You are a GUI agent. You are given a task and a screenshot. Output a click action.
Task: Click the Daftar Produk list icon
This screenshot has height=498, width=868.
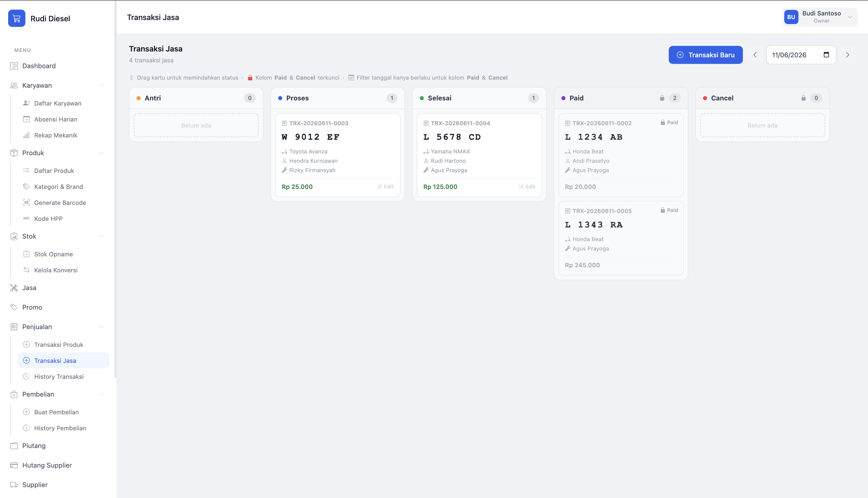click(26, 171)
